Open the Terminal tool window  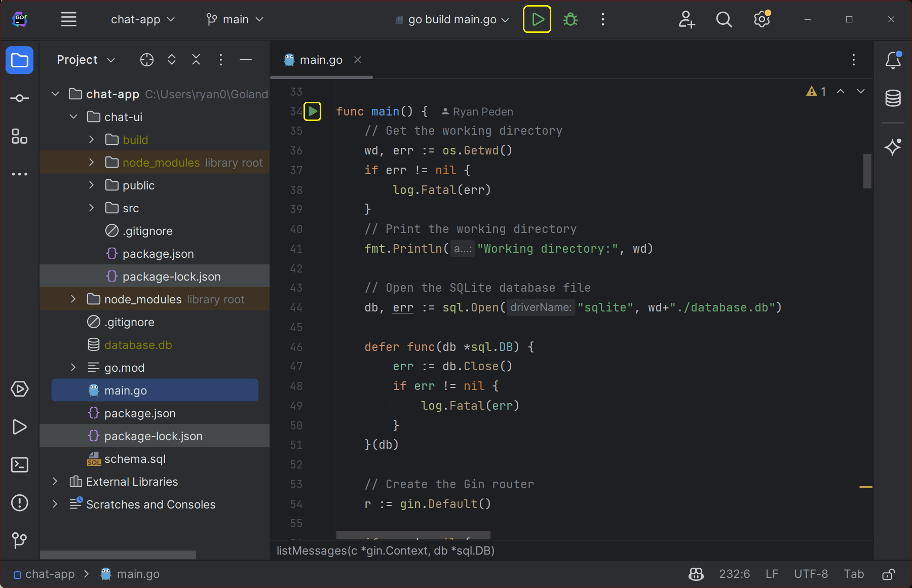point(19,464)
